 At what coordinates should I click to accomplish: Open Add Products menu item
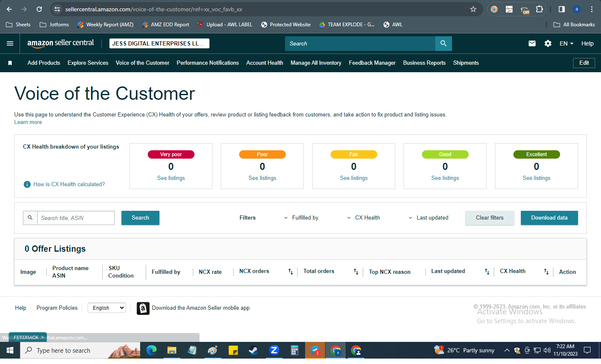[x=44, y=63]
